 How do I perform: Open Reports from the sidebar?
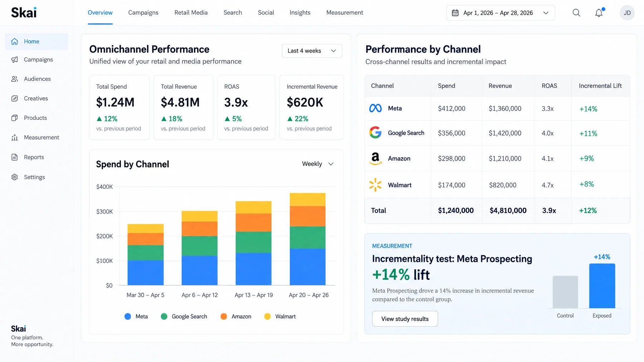point(36,157)
